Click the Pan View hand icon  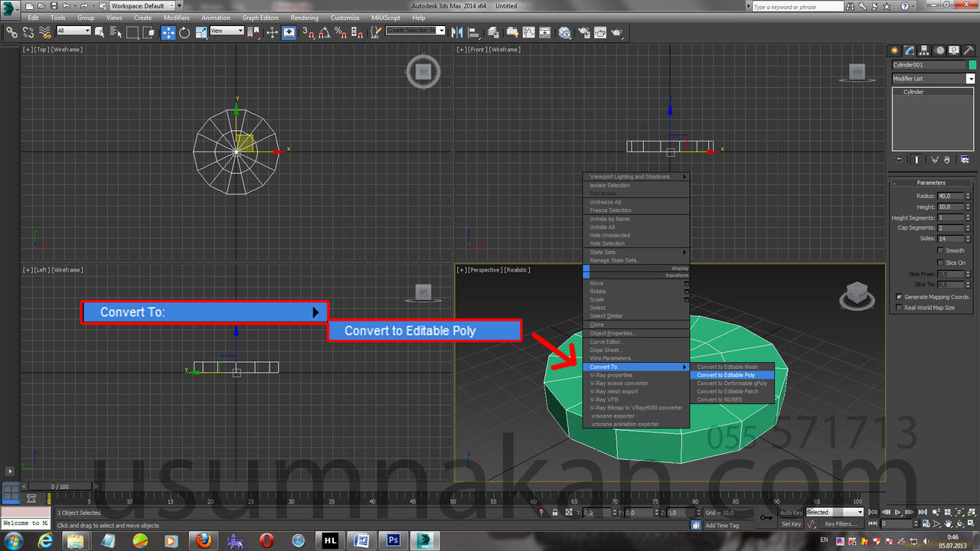point(948,523)
